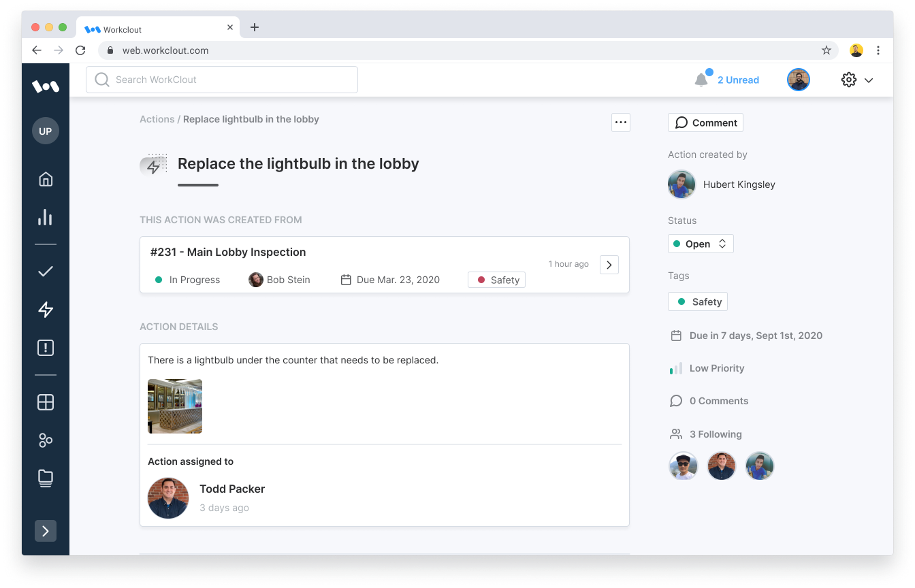Viewport: 915px width, 588px height.
Task: Open the three-circles groups sidebar icon
Action: (46, 440)
